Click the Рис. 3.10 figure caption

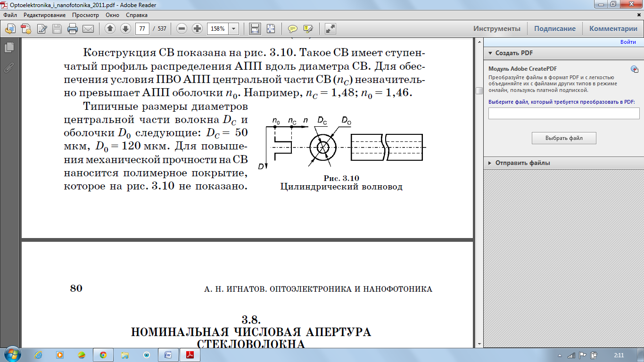click(341, 178)
